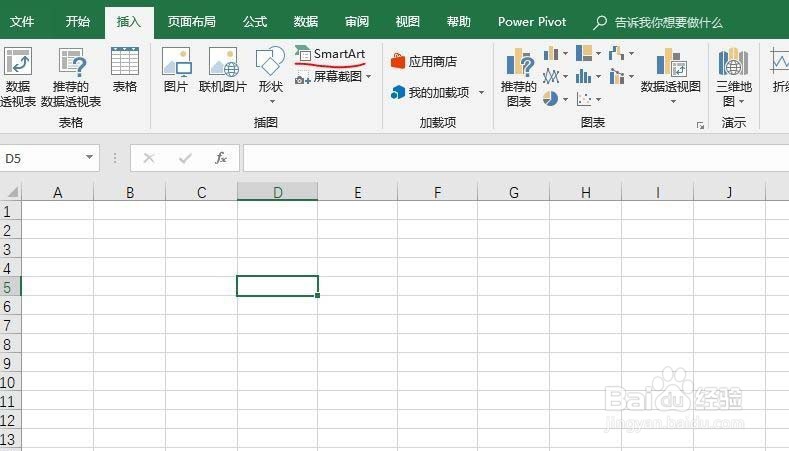Screen dimensions: 789x451
Task: Select column A header
Action: coord(57,192)
